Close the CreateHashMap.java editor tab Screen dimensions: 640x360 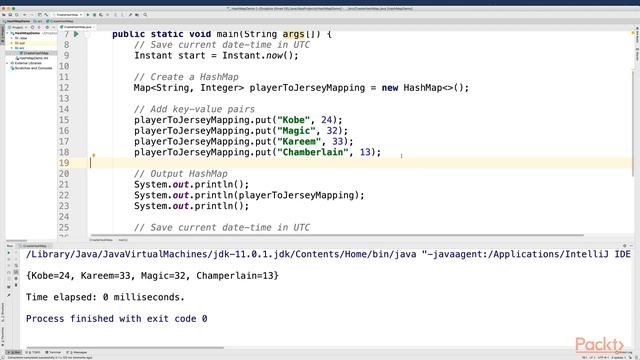pos(93,27)
